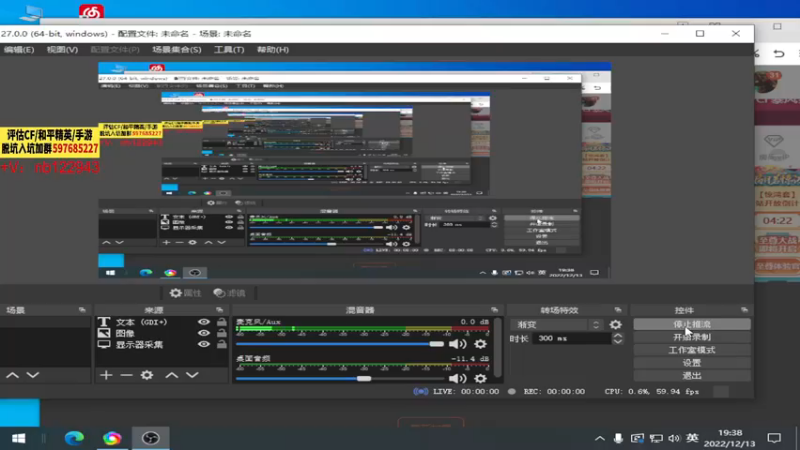Add a new source with the plus icon
800x450 pixels.
pos(106,376)
